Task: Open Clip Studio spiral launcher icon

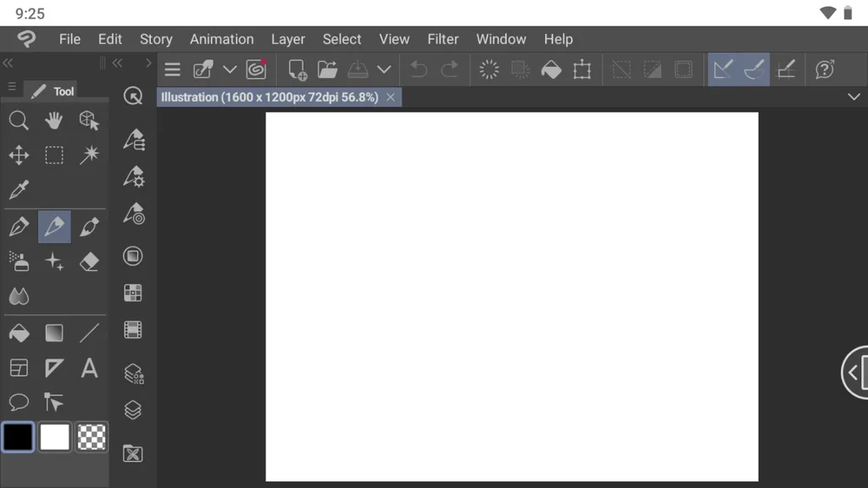Action: coord(256,69)
